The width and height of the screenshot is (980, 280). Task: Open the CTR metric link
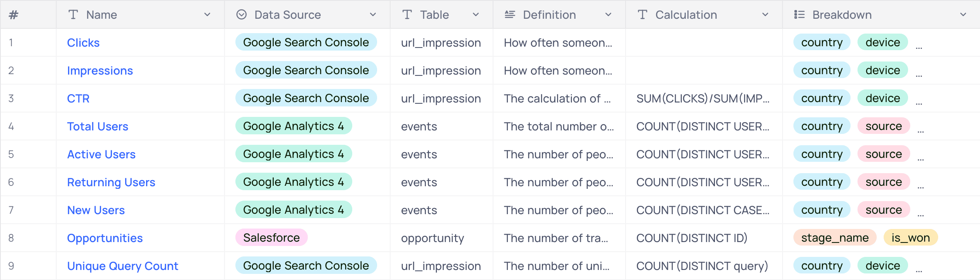[x=78, y=99]
